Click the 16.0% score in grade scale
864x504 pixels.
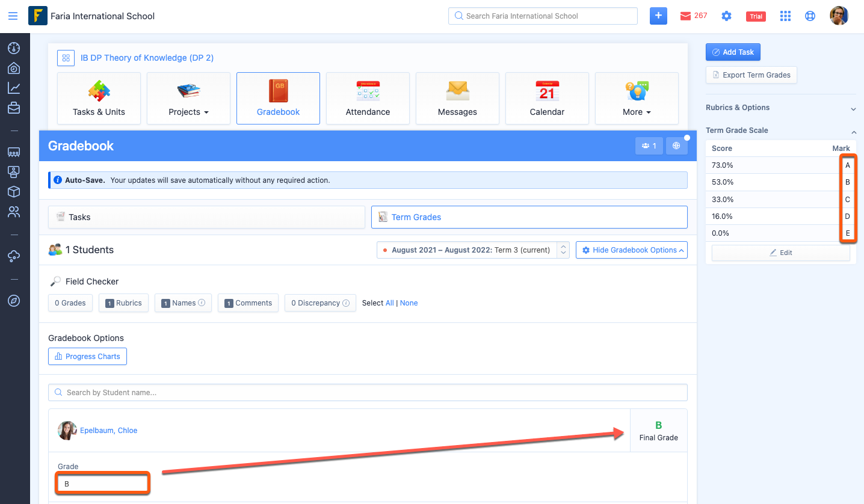723,217
